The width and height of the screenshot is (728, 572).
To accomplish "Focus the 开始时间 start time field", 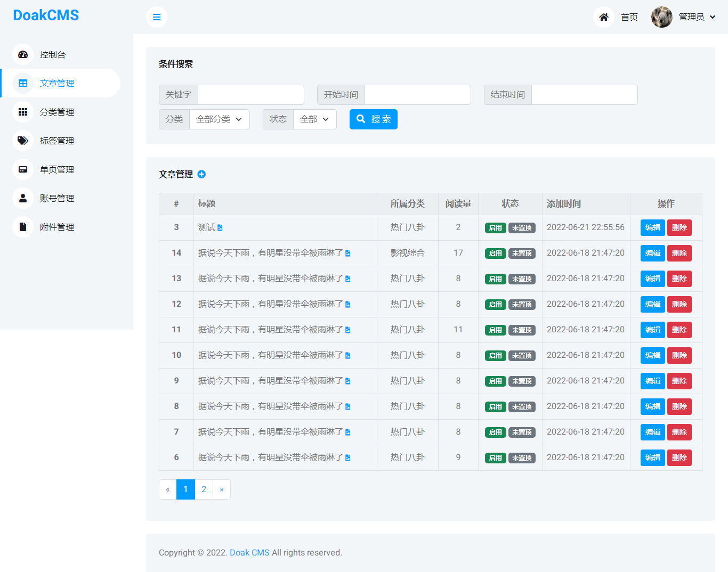I will (418, 95).
